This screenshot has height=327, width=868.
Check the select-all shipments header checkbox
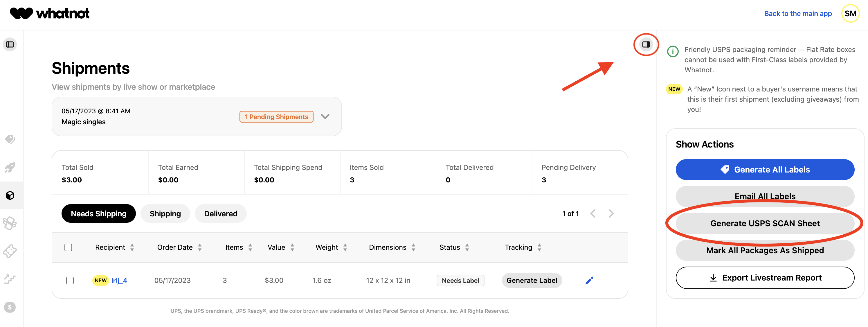pyautogui.click(x=68, y=247)
